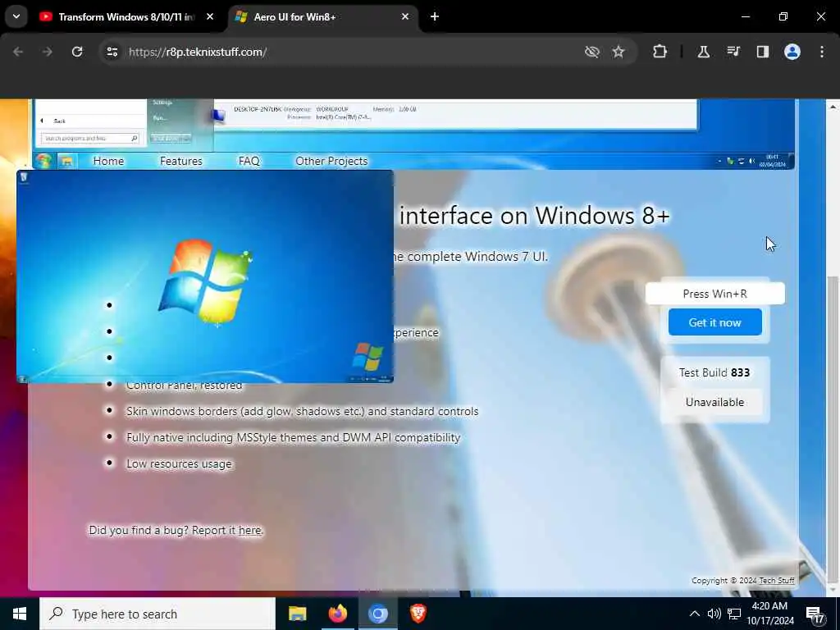The image size is (840, 630).
Task: Click 'Skin windows borders' list item
Action: click(x=302, y=412)
